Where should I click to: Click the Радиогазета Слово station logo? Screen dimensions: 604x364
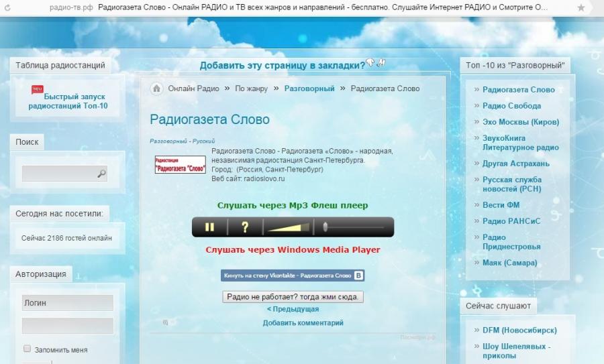[x=180, y=165]
